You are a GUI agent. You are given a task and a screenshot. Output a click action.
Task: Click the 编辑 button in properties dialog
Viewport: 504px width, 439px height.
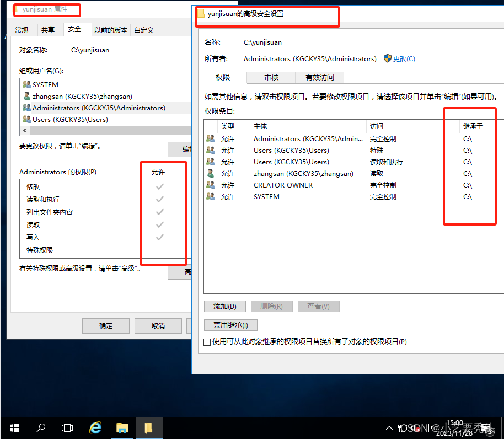click(180, 149)
